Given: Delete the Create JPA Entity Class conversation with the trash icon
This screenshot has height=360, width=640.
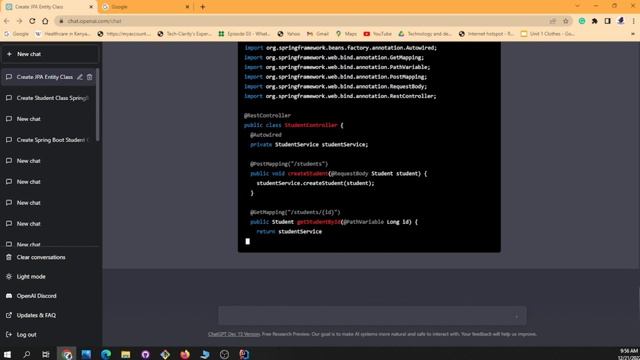Looking at the screenshot, I should (89, 77).
